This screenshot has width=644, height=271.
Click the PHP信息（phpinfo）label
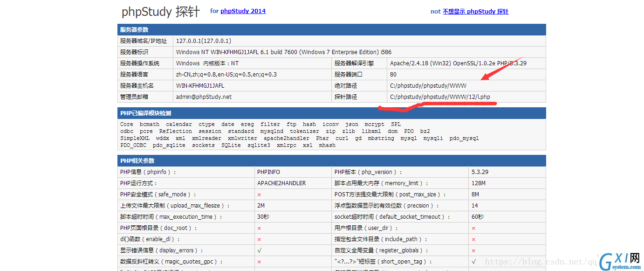click(149, 172)
